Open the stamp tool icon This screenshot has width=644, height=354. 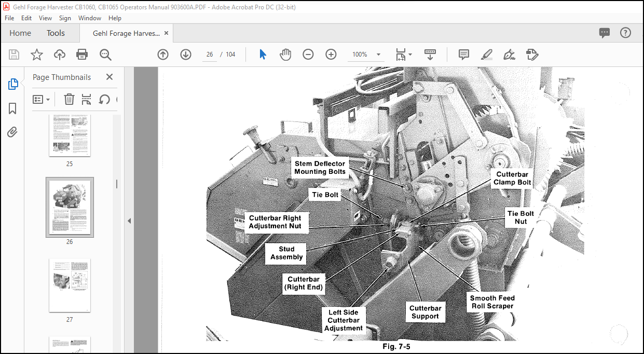pyautogui.click(x=532, y=55)
